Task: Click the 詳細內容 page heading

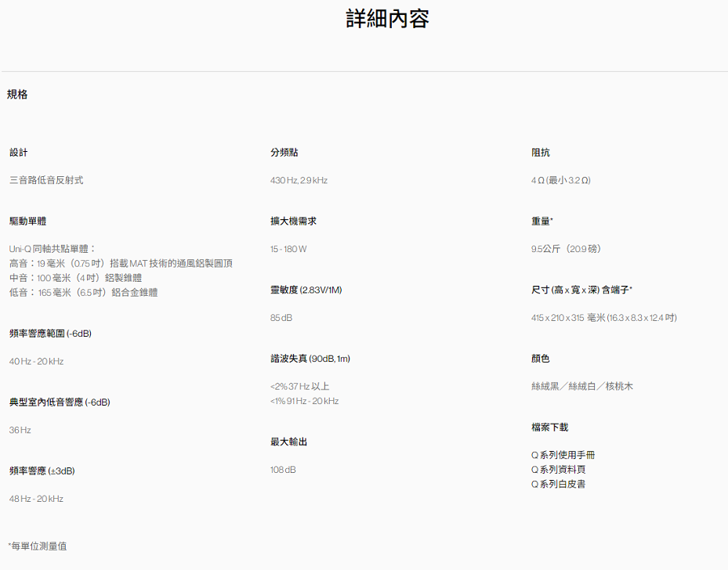Action: (387, 19)
